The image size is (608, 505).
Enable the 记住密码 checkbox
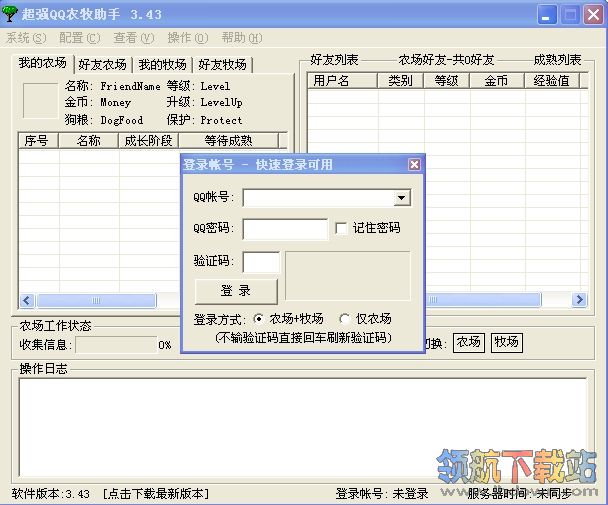coord(341,228)
